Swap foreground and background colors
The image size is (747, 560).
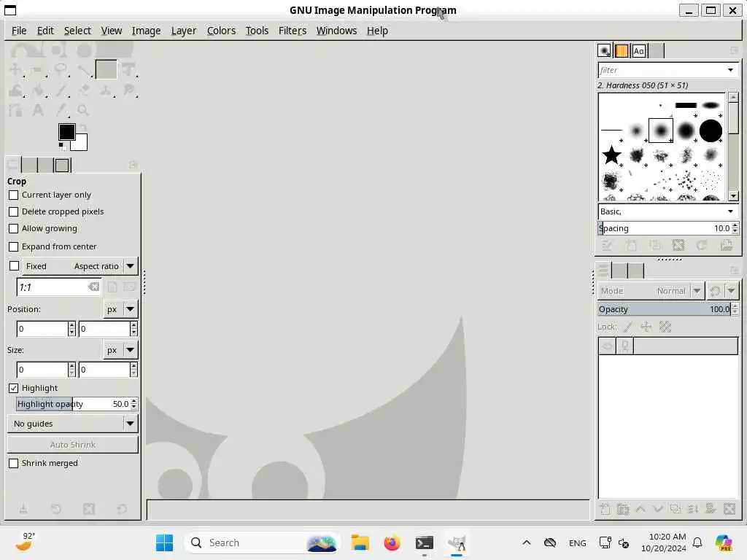coord(83,127)
